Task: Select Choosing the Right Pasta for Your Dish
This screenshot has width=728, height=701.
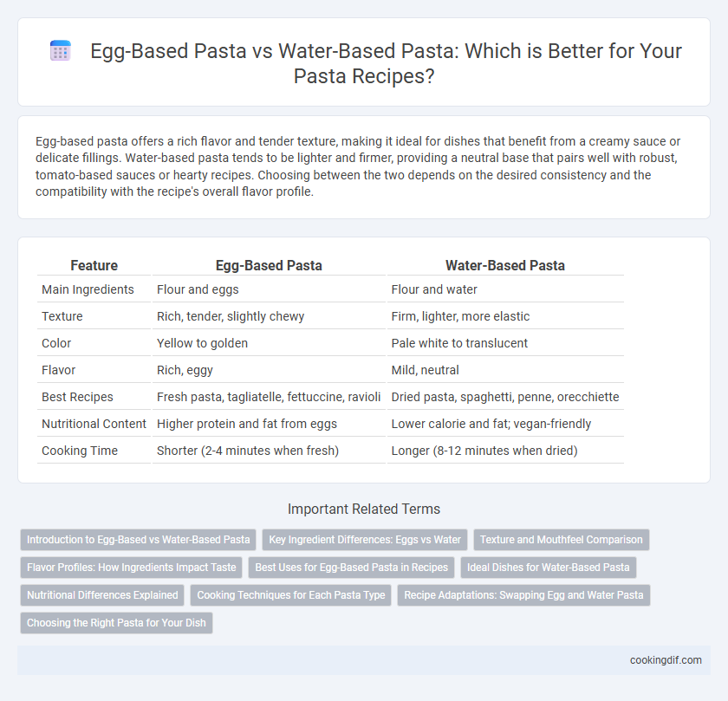Action: [116, 623]
